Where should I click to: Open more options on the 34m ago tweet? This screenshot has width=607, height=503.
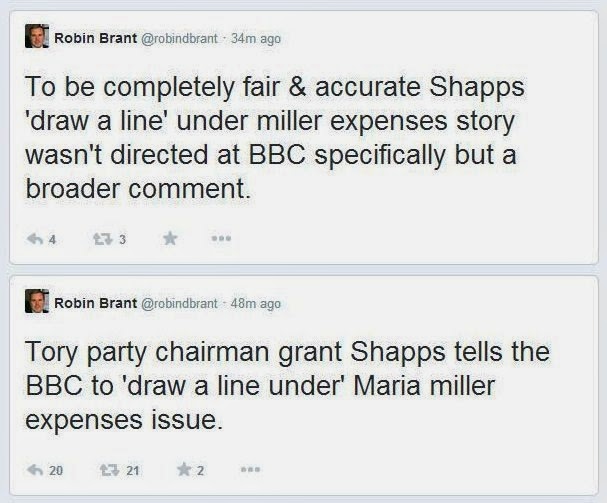(x=221, y=239)
